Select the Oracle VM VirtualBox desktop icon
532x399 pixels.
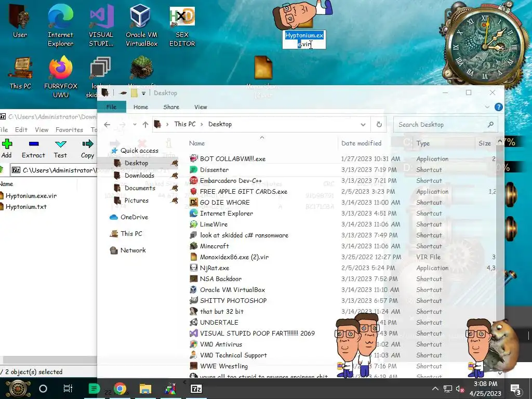(x=141, y=25)
